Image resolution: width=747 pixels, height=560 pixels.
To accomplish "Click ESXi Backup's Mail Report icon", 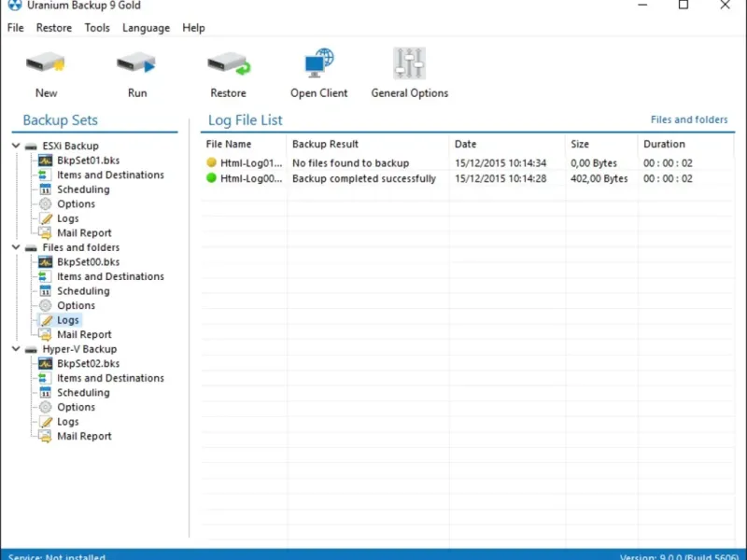I will pos(45,232).
